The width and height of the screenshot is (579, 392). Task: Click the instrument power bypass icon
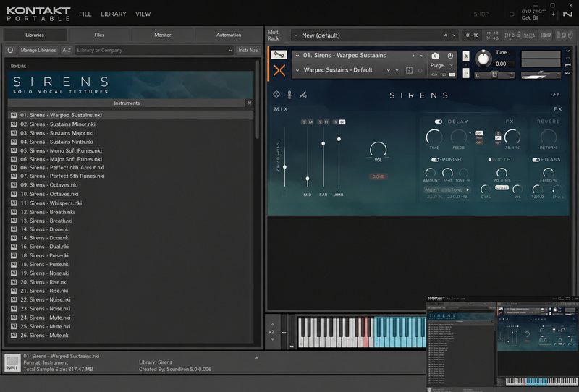(x=450, y=56)
